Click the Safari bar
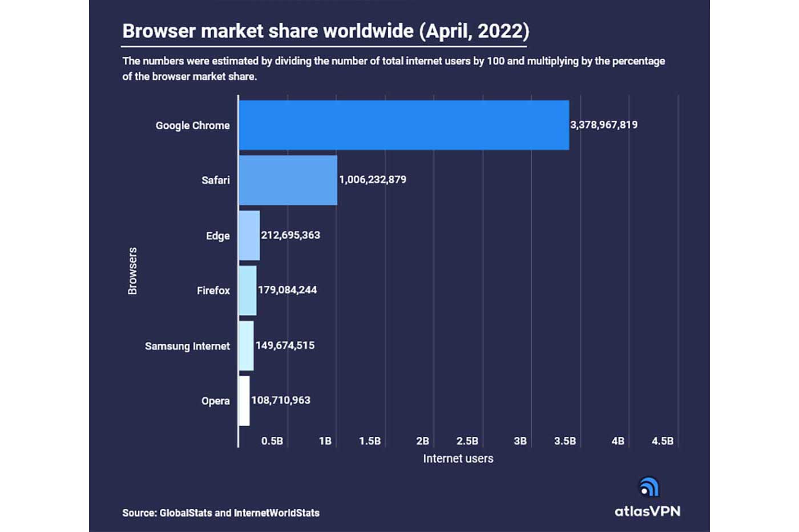The height and width of the screenshot is (532, 799). tap(288, 180)
